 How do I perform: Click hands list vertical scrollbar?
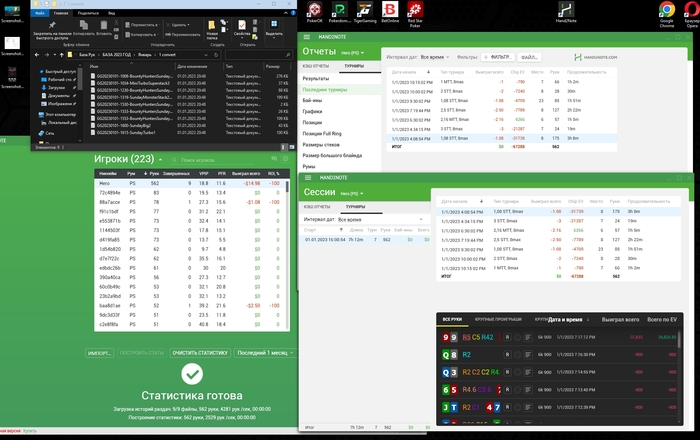click(x=679, y=339)
